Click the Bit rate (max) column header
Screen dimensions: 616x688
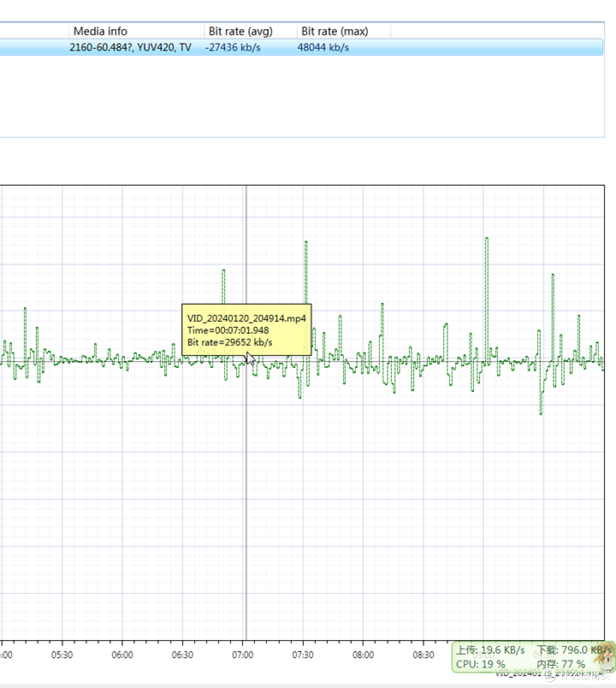tap(334, 31)
